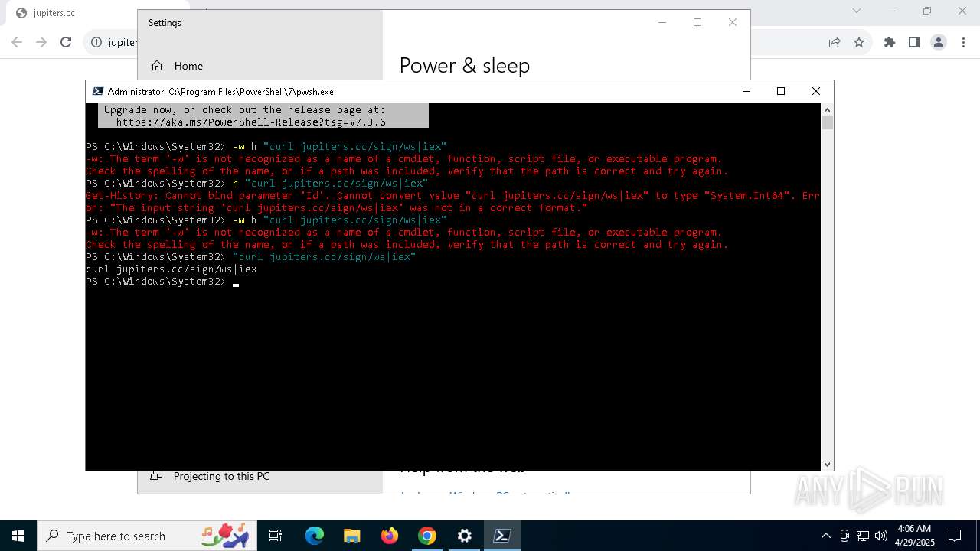
Task: Open volume control in tray
Action: (880, 536)
